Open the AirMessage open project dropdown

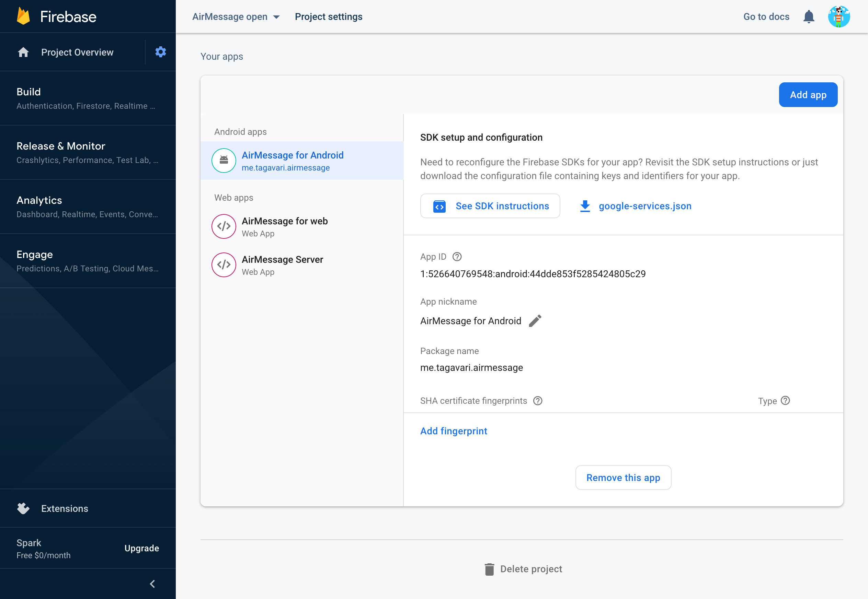pyautogui.click(x=236, y=17)
